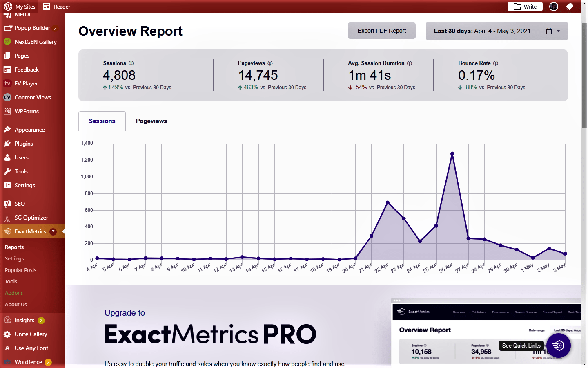Image resolution: width=588 pixels, height=368 pixels.
Task: Click the Write post button
Action: click(x=525, y=7)
